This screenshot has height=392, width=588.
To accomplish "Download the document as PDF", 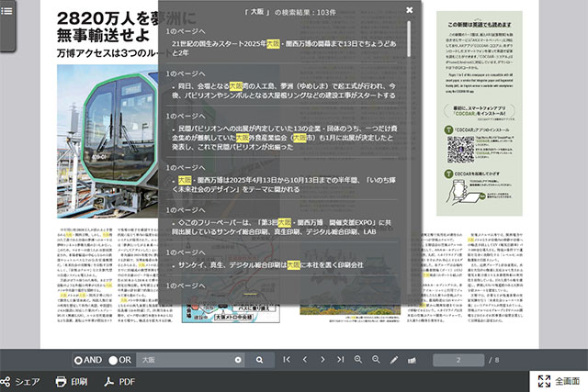I will coord(119,381).
